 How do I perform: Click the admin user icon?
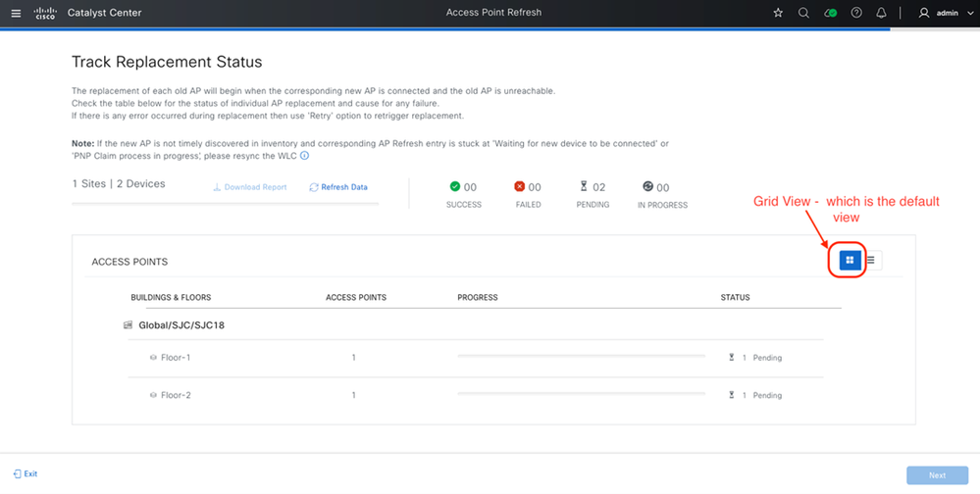click(x=924, y=13)
